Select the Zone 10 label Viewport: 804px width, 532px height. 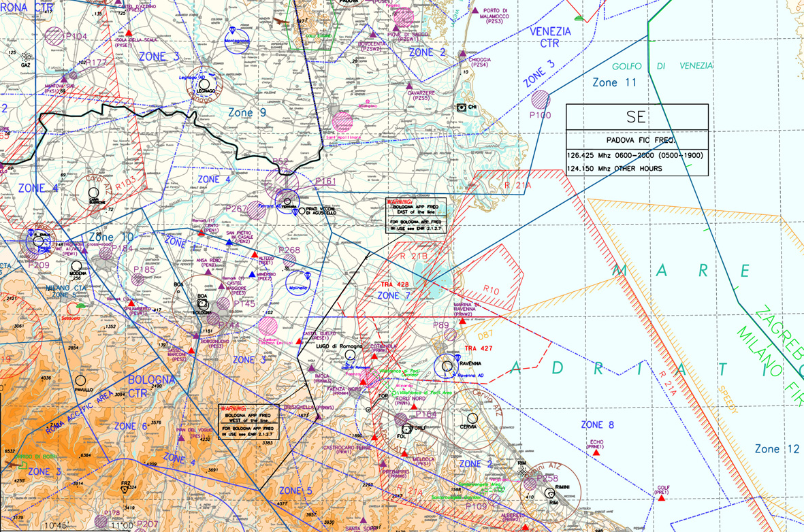(111, 237)
